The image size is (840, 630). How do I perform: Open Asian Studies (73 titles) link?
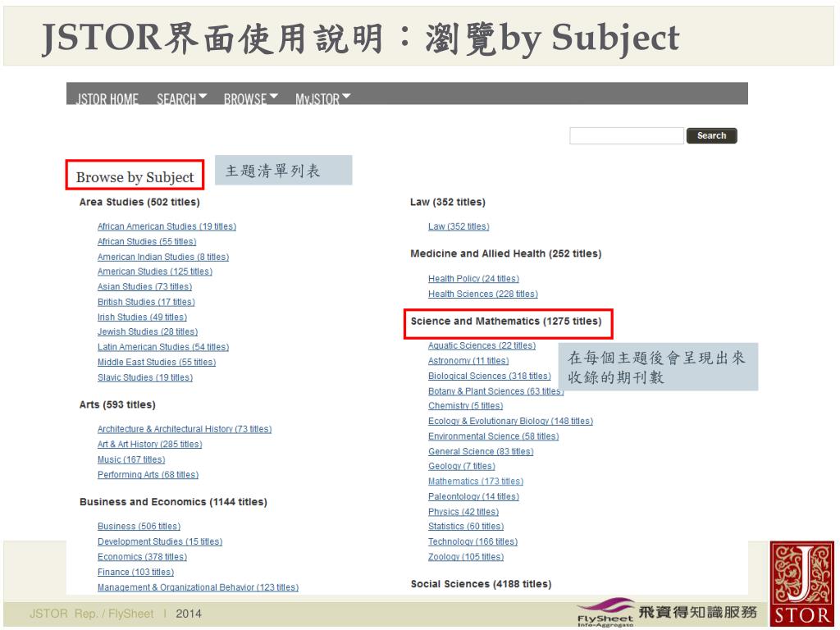click(x=144, y=286)
